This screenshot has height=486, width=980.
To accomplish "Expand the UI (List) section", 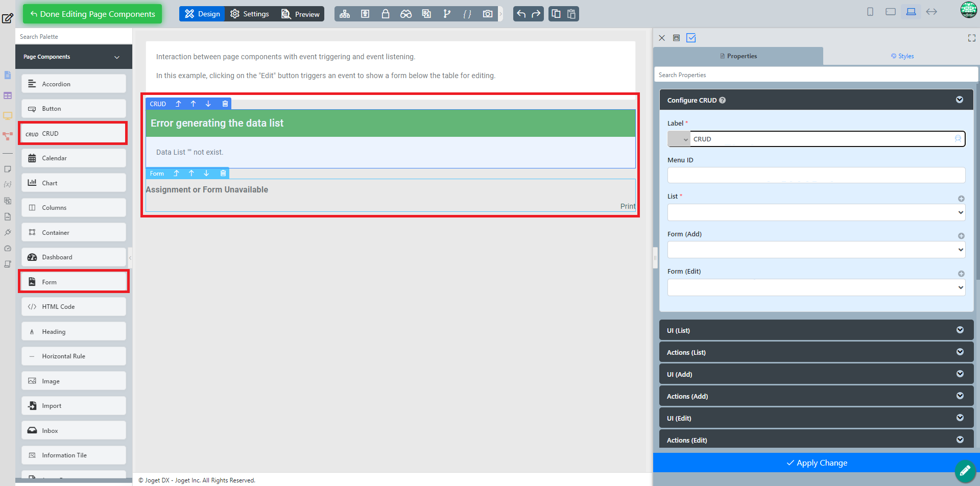I will [816, 330].
